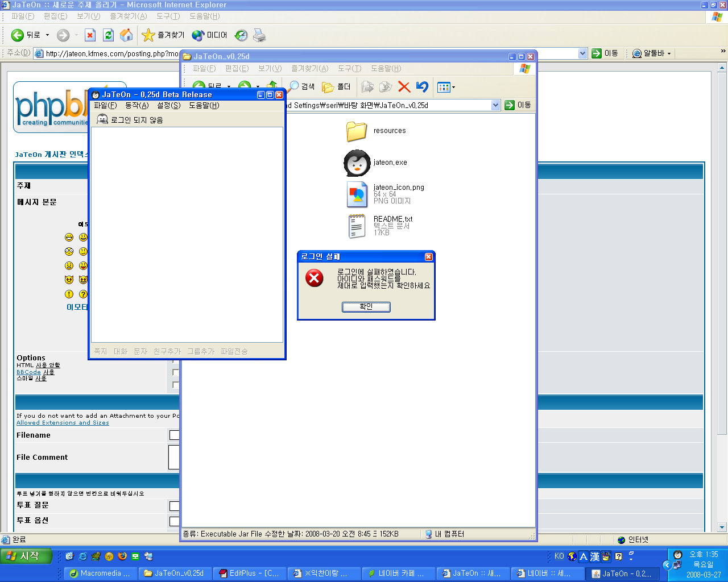Open the IE Back button history dropdown
728x582 pixels.
[x=47, y=35]
